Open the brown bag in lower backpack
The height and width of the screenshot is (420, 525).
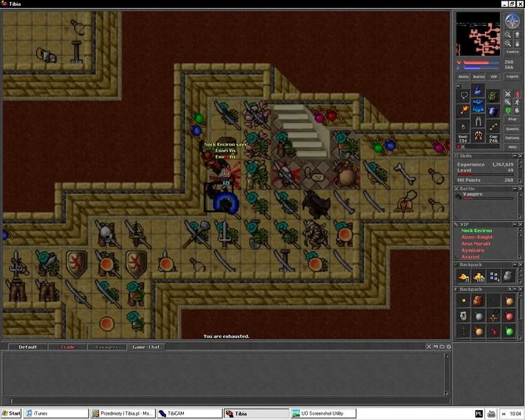[479, 301]
